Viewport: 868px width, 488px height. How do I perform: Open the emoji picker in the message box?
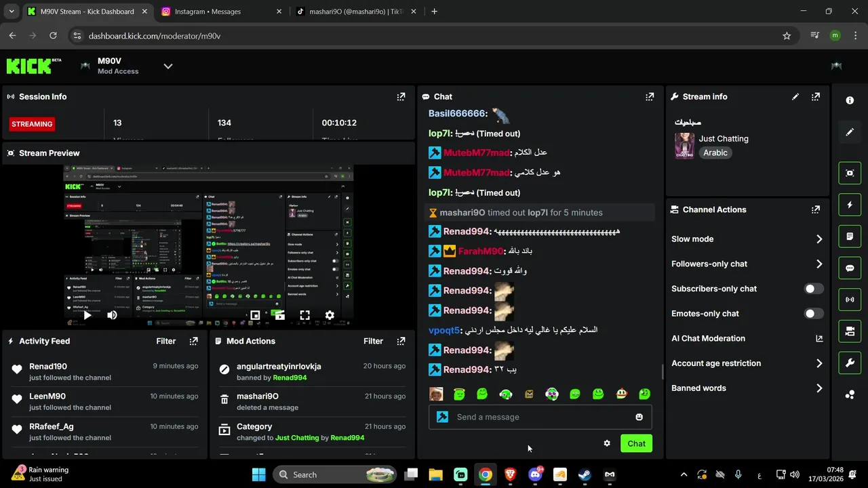tap(639, 417)
